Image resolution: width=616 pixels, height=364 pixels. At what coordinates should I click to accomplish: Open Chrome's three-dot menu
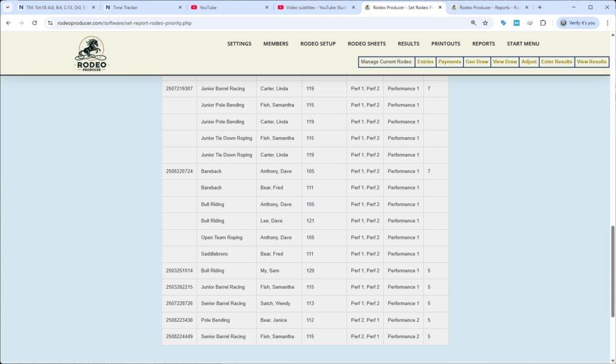608,22
